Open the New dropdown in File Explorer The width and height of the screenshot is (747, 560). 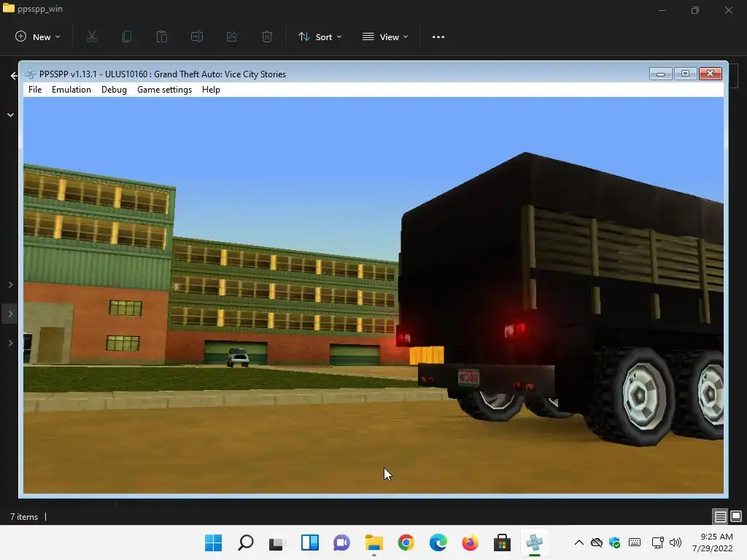click(38, 36)
